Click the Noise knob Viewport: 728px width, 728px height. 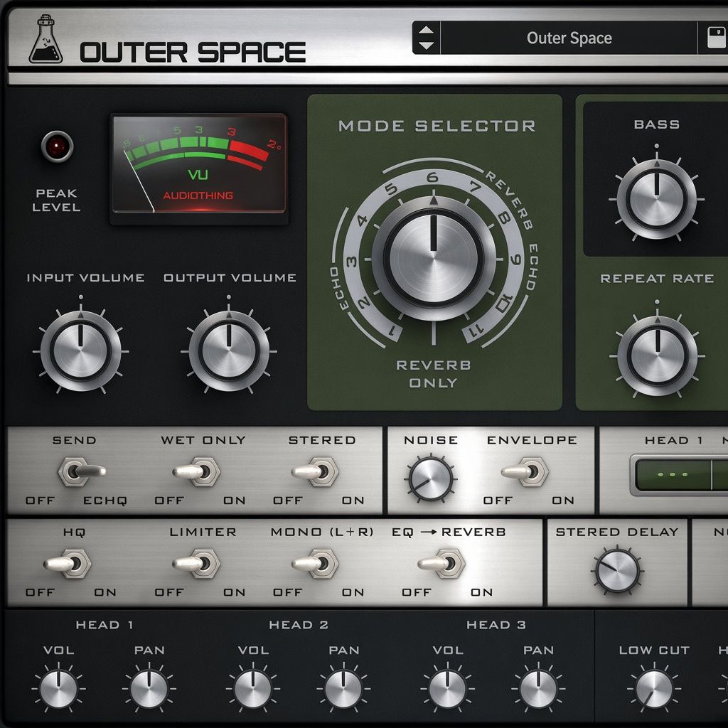click(431, 479)
